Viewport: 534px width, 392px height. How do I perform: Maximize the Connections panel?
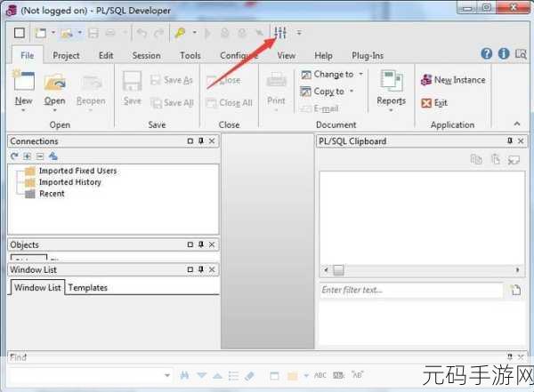pos(190,140)
